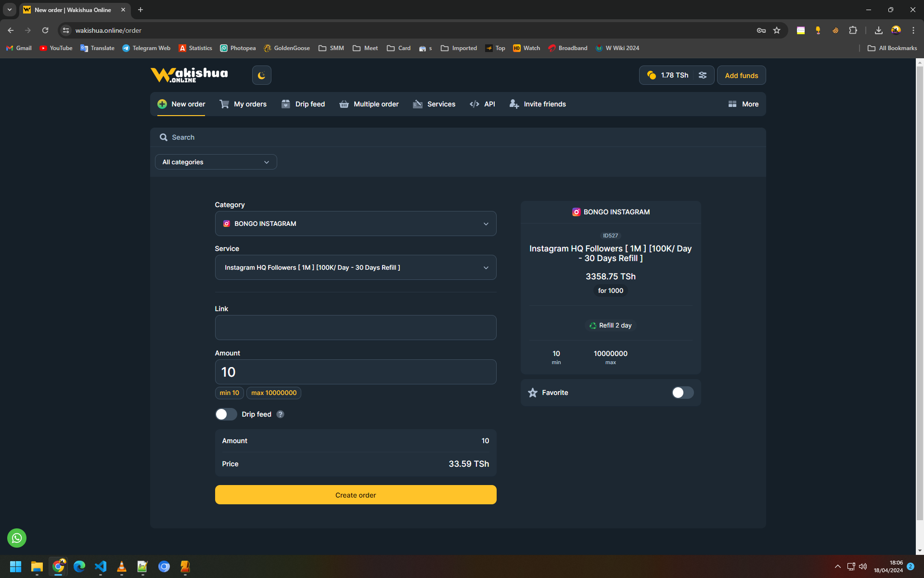Click the WhatsApp chat icon
Viewport: 924px width, 578px height.
pyautogui.click(x=17, y=538)
